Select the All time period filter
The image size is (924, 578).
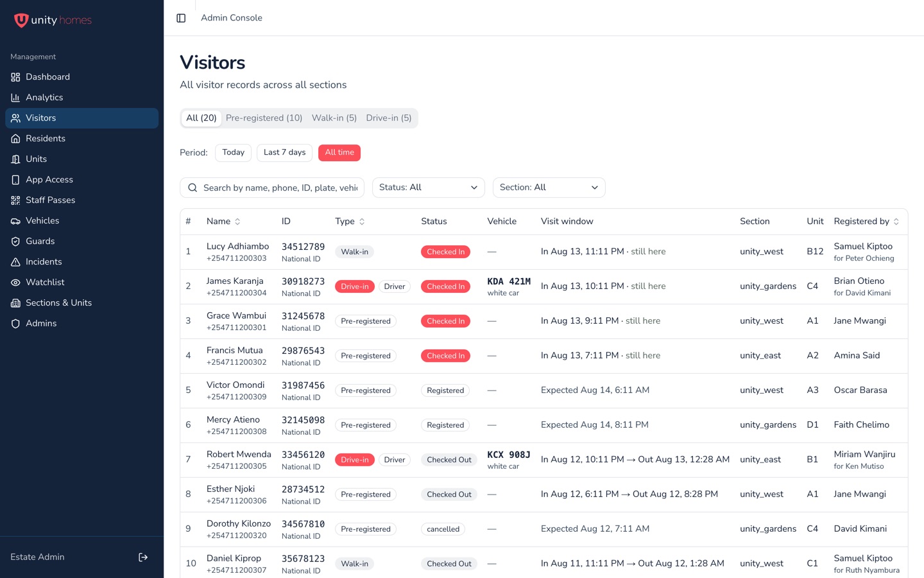click(339, 153)
